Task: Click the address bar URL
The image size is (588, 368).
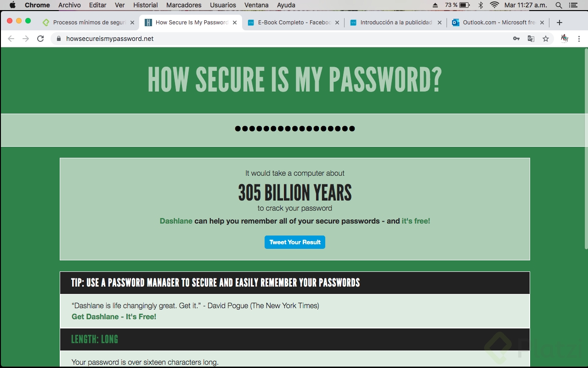Action: coord(110,39)
